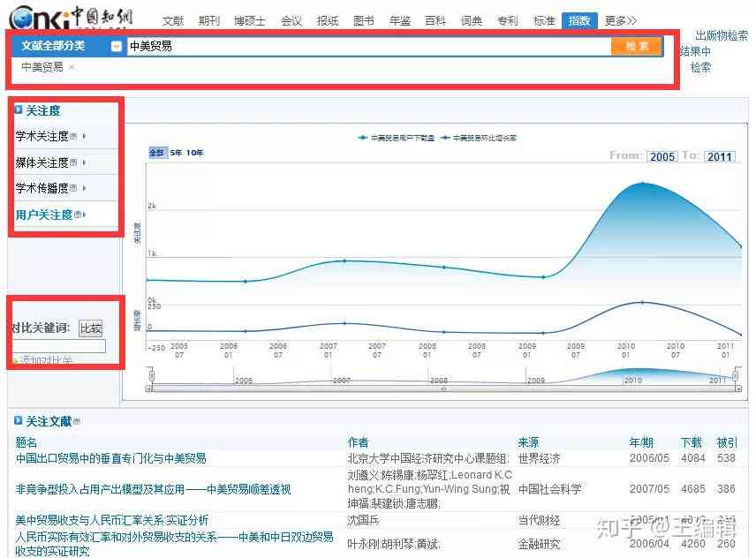Click the 检索 search button
The image size is (756, 558).
pyautogui.click(x=637, y=46)
